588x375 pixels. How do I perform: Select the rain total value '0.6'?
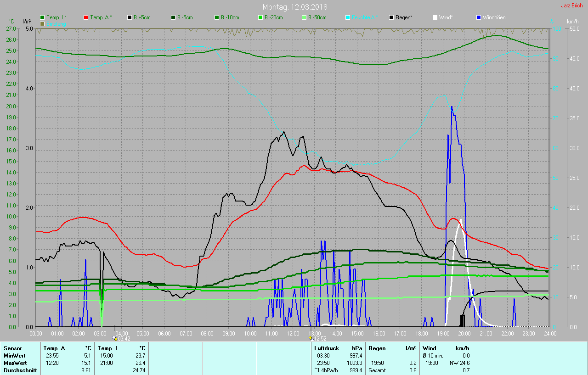(412, 370)
